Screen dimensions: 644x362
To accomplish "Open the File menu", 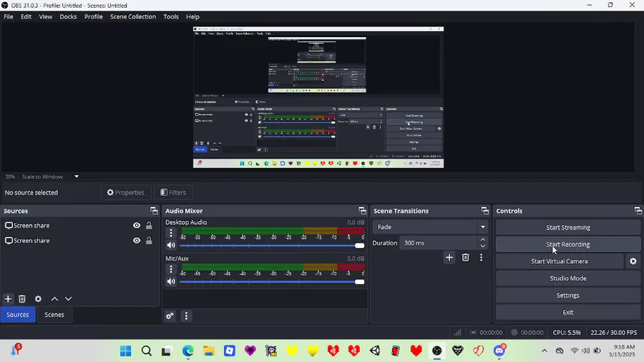I will pyautogui.click(x=8, y=17).
